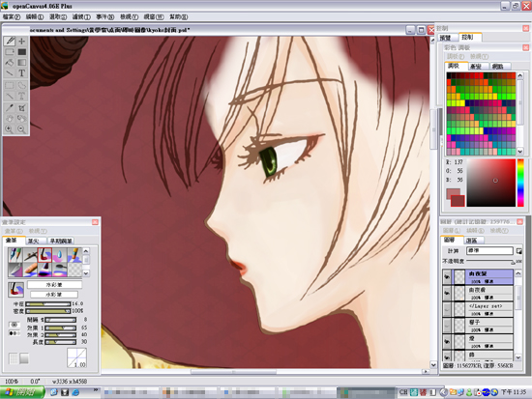Viewport: 532px width, 399px height.
Task: Click the zoom out magnifier tool
Action: 22,129
